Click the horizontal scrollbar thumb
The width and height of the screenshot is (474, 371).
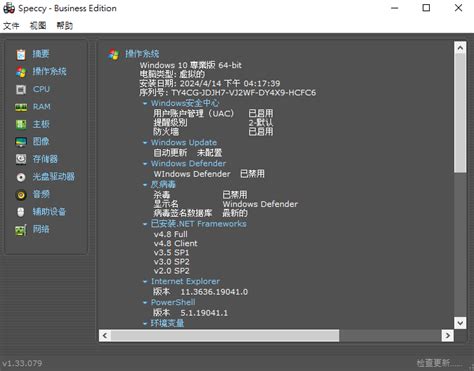pyautogui.click(x=225, y=336)
